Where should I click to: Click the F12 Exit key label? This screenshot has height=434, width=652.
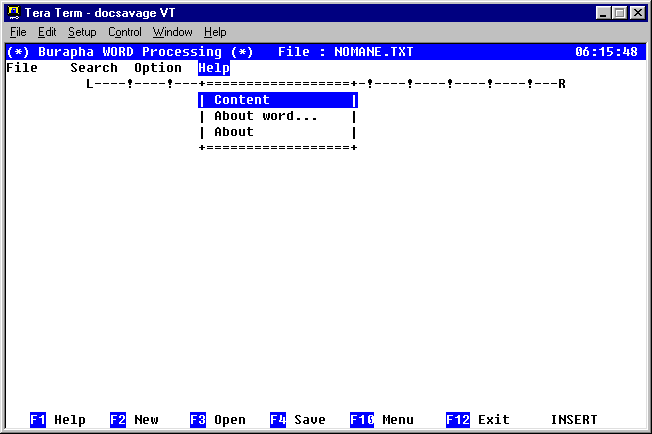pos(478,420)
